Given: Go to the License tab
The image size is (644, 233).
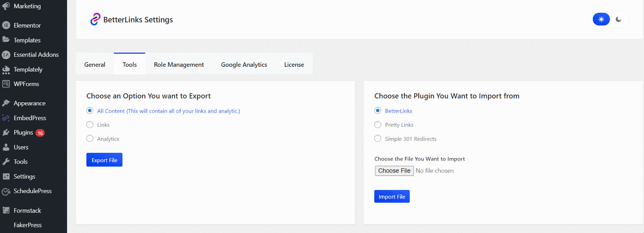Looking at the screenshot, I should 294,64.
